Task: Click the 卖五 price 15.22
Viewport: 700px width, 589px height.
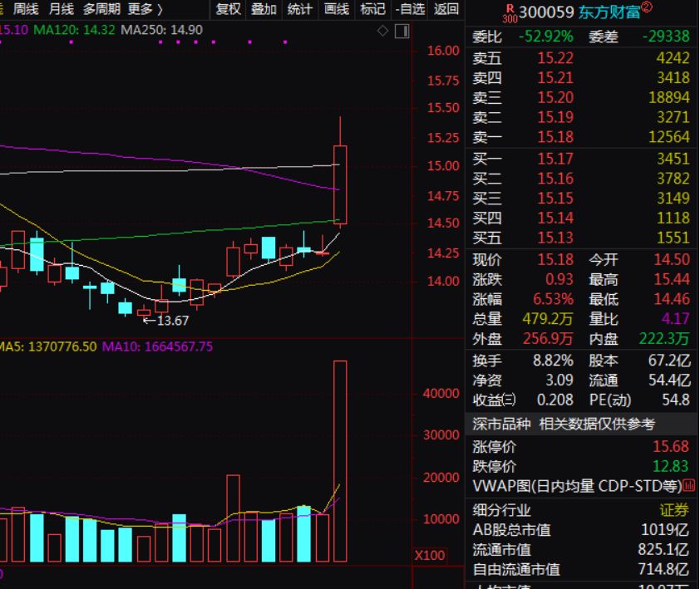Action: point(555,58)
